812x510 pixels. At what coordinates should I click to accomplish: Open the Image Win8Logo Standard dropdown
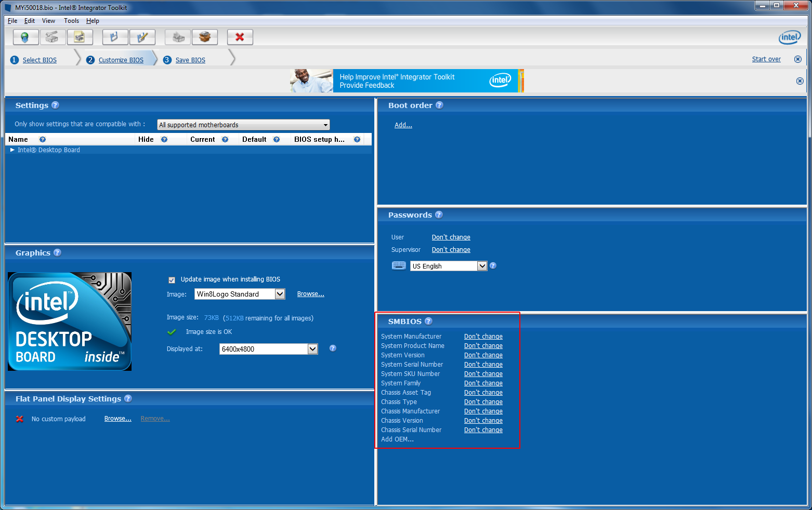240,294
